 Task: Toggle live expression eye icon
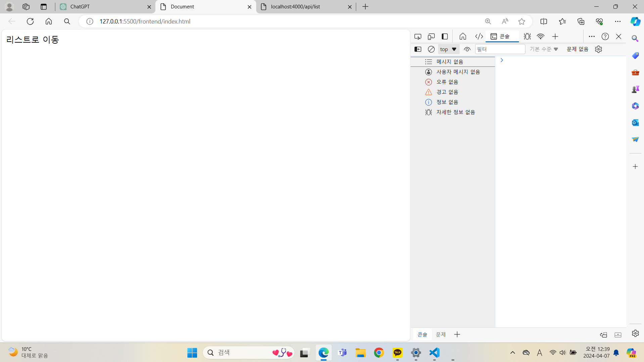(x=467, y=49)
